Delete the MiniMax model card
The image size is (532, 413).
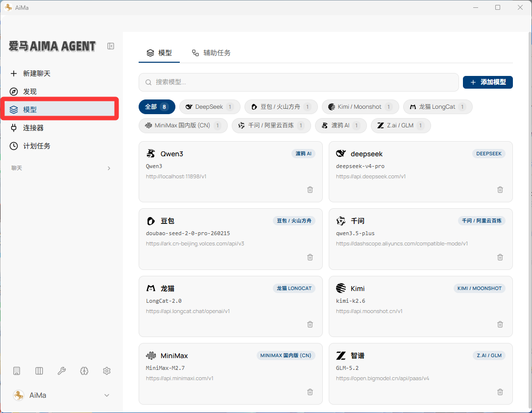point(310,392)
